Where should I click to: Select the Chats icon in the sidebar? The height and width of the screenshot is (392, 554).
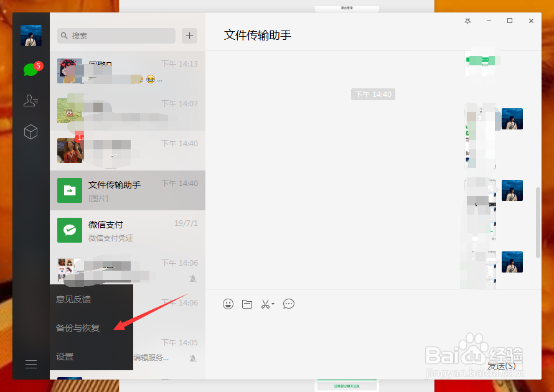coord(31,68)
